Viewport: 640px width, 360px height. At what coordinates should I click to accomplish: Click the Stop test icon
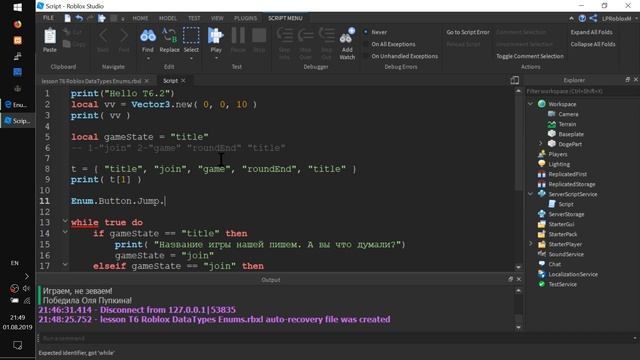[x=259, y=36]
